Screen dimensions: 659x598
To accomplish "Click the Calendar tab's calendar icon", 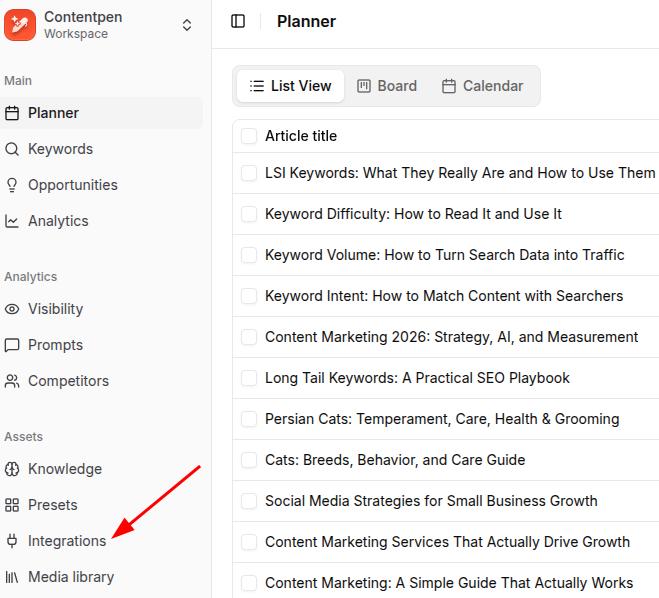I will [x=449, y=86].
